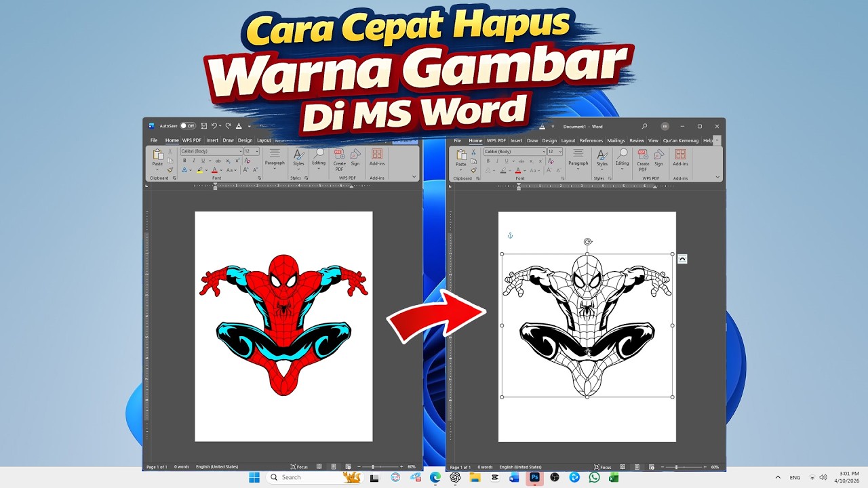The height and width of the screenshot is (488, 868).
Task: Collapse ribbon chevron in right Word window
Action: (x=717, y=177)
